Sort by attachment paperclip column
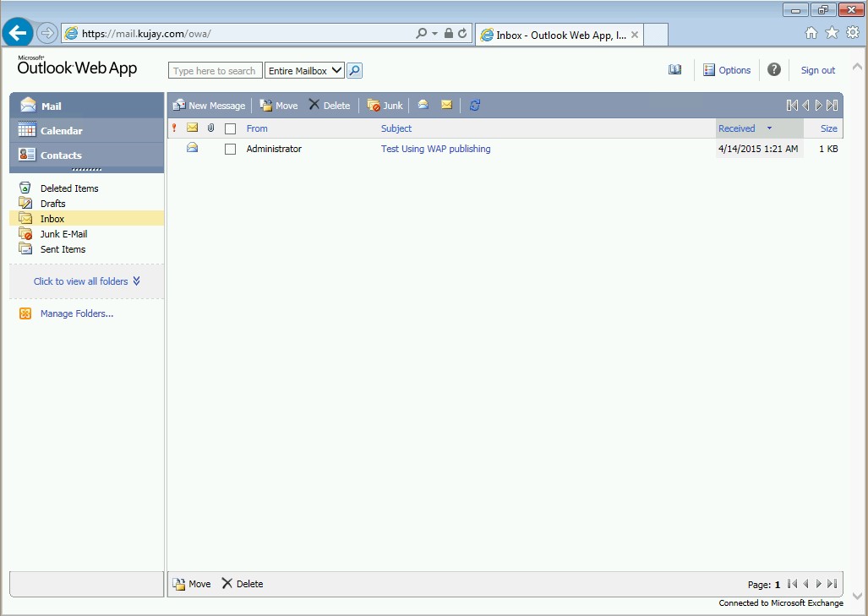This screenshot has height=616, width=868. [x=211, y=128]
